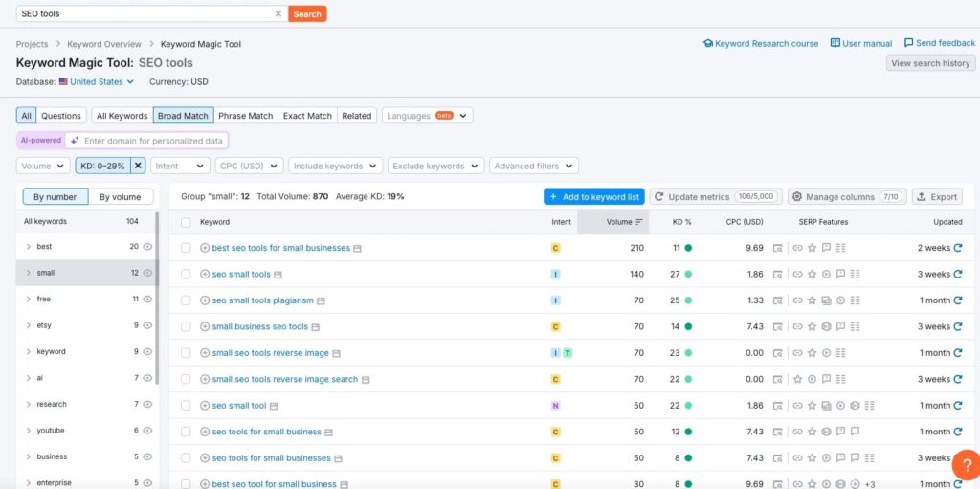Check the 'seo small tools' row
980x489 pixels.
pos(186,274)
